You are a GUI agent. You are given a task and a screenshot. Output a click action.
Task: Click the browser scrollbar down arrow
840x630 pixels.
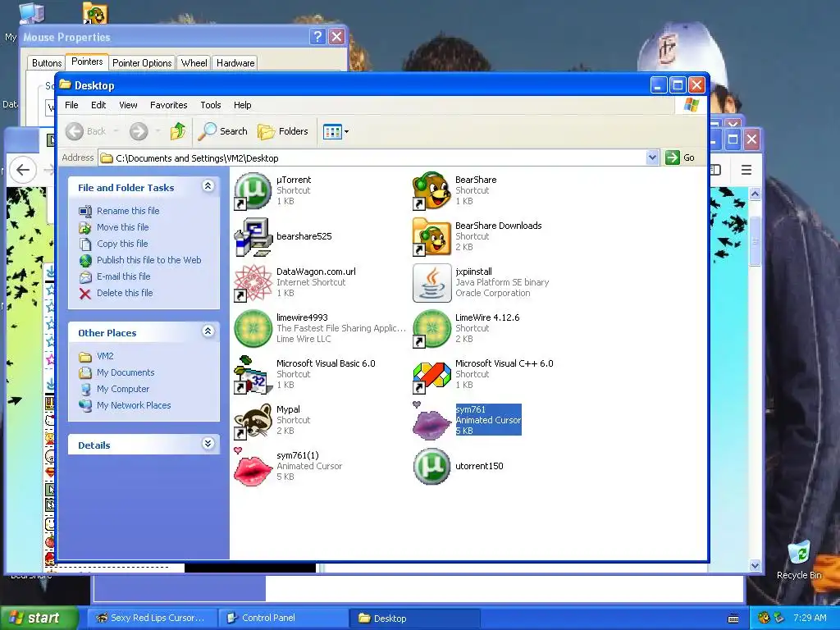(x=755, y=565)
